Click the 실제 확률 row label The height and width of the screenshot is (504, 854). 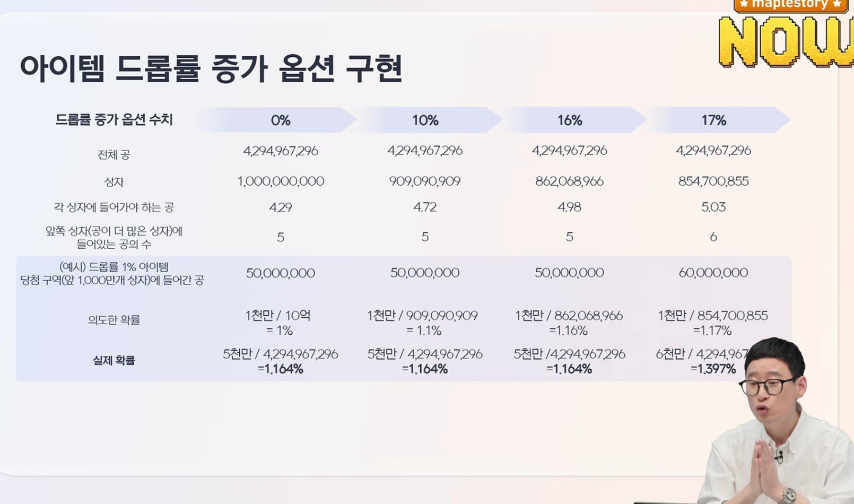(x=114, y=361)
